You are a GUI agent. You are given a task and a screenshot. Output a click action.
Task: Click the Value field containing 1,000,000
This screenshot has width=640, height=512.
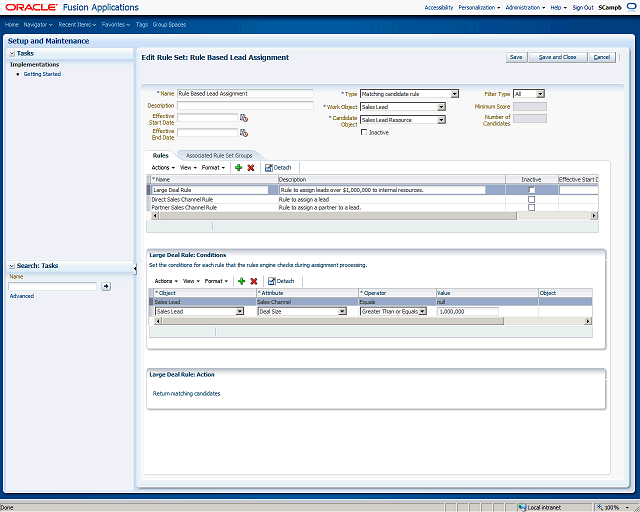468,312
